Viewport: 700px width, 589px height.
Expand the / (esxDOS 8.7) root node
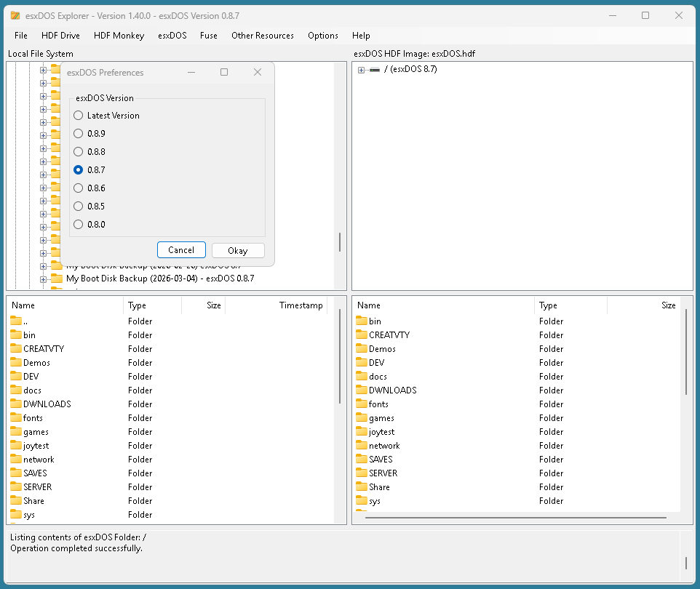(361, 70)
